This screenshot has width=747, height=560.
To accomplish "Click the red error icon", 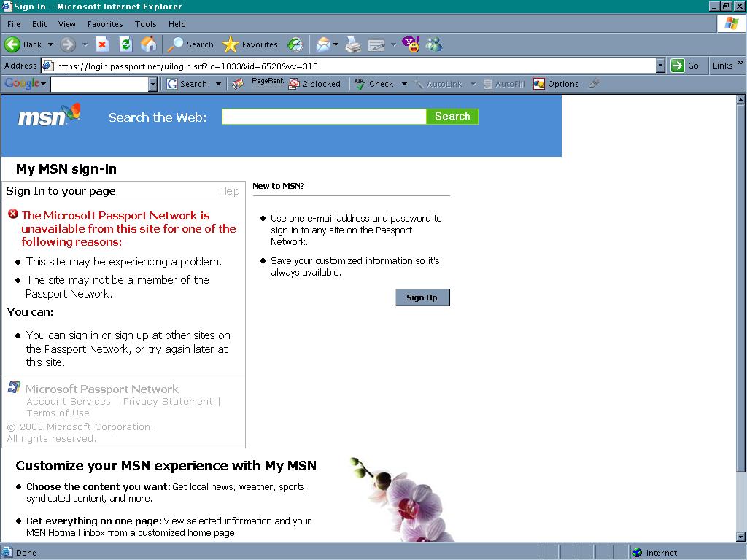I will click(x=13, y=214).
